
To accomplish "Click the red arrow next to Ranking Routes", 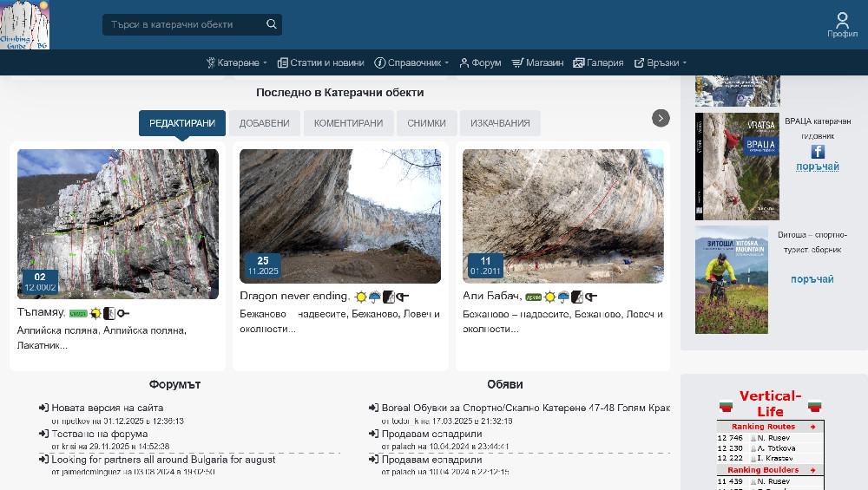I will (x=812, y=427).
